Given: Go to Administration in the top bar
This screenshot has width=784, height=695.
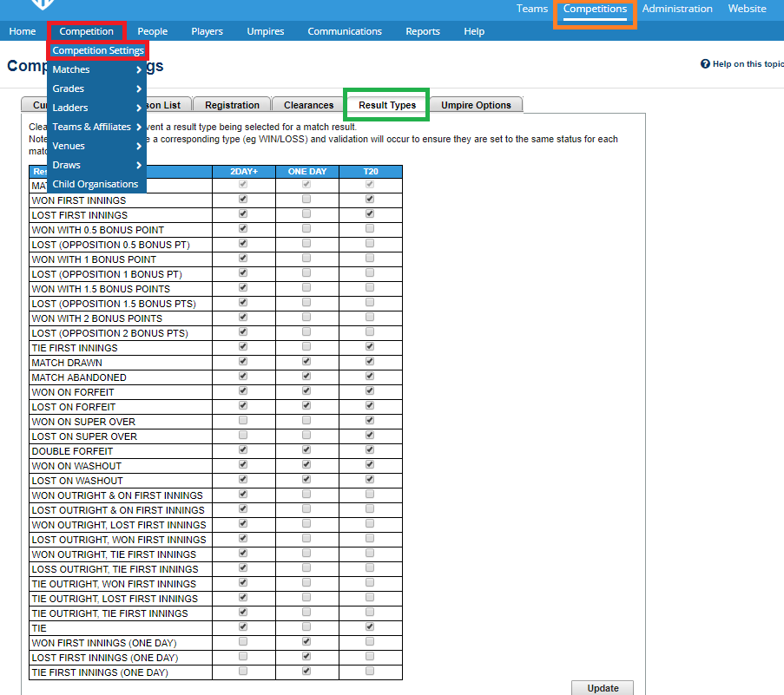Looking at the screenshot, I should [x=677, y=9].
